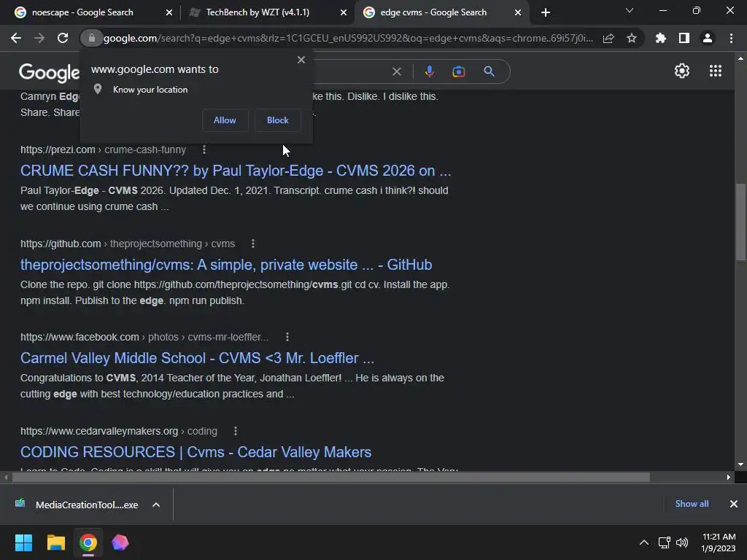Show all downloads
Screen dimensions: 747x560
coord(692,504)
